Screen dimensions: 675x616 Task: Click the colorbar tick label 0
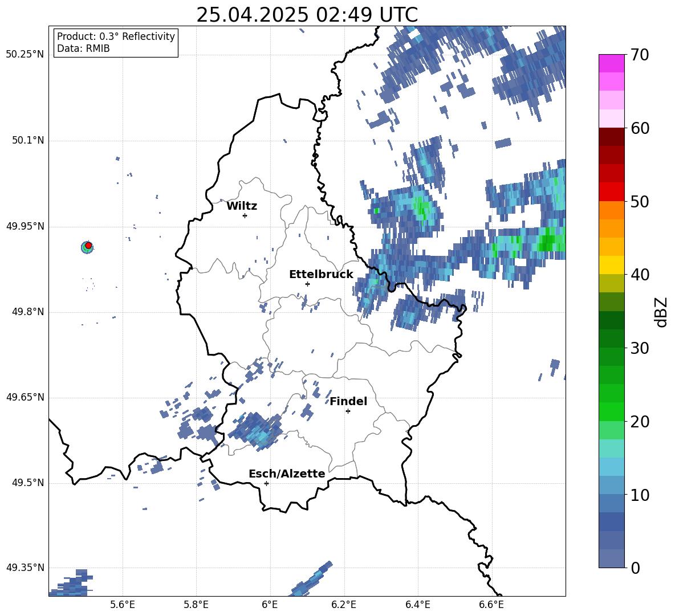(x=635, y=568)
